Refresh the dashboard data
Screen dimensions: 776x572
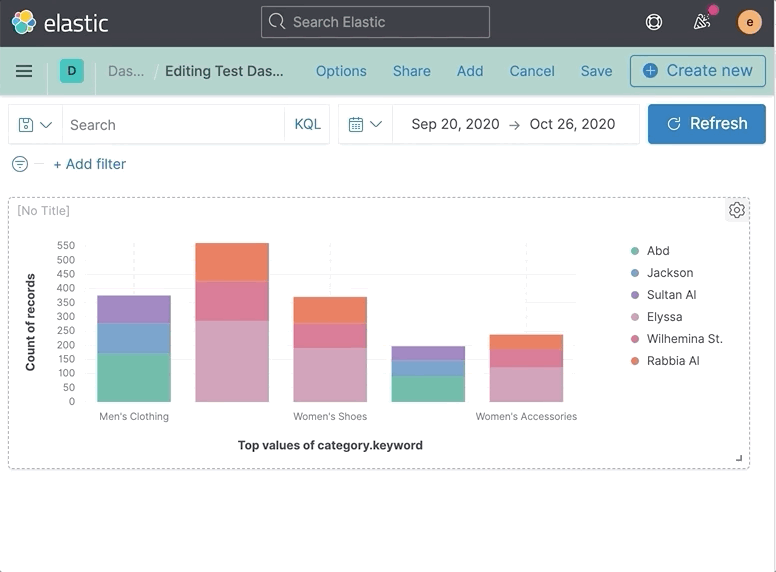(x=707, y=124)
